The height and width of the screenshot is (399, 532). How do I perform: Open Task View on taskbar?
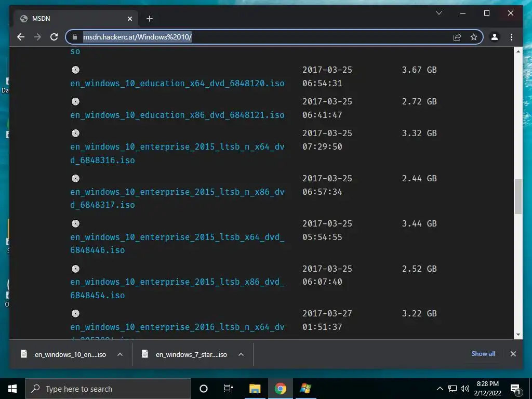click(229, 389)
